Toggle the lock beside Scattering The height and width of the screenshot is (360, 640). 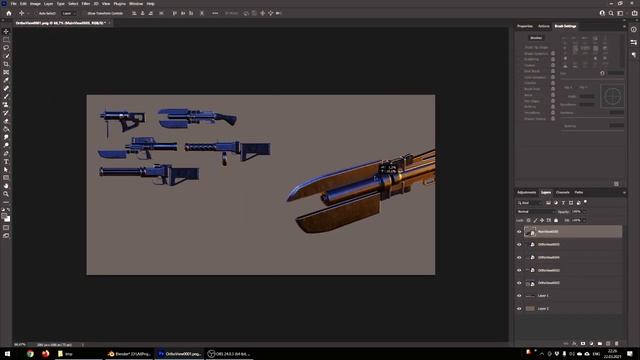pyautogui.click(x=553, y=60)
